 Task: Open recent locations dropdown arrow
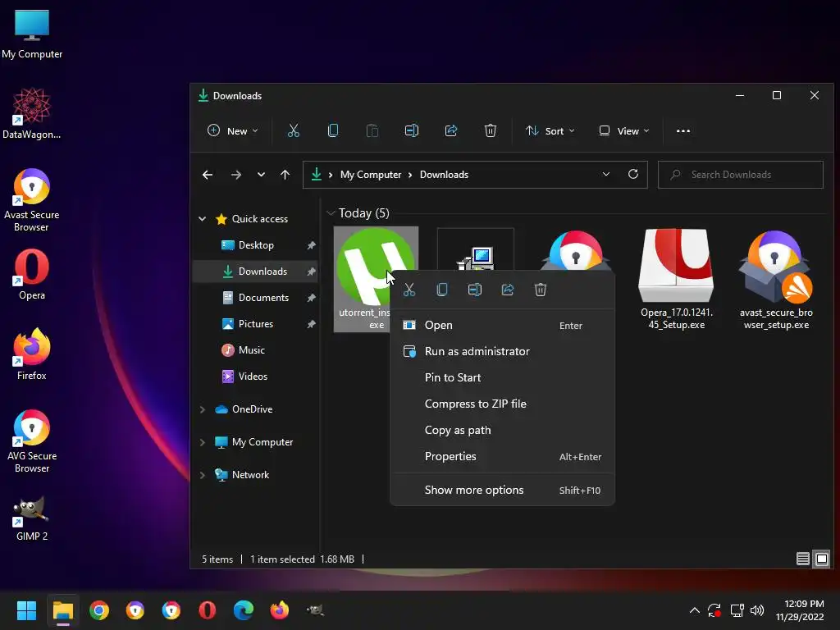point(261,175)
